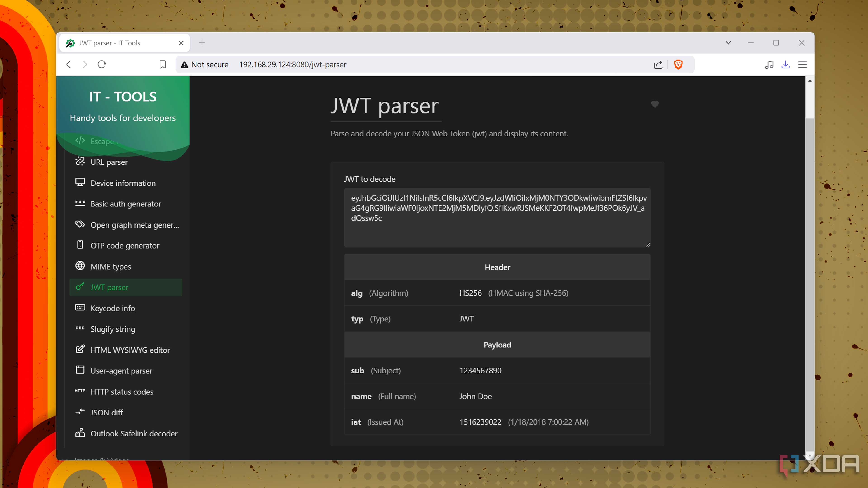Reload the current page

(x=102, y=64)
